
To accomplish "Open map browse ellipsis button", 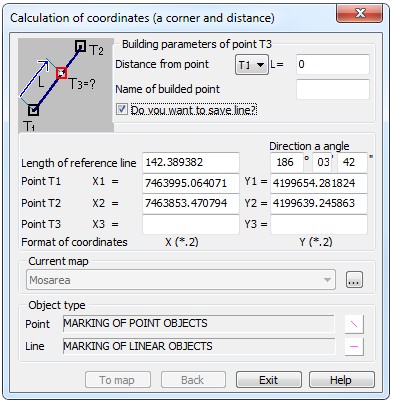I will point(354,280).
